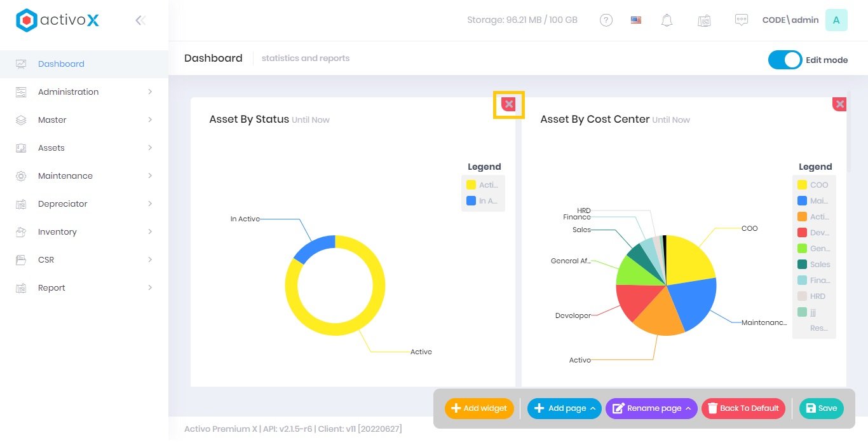Collapse the sidebar with double-chevron icon
This screenshot has width=868, height=442.
click(140, 20)
